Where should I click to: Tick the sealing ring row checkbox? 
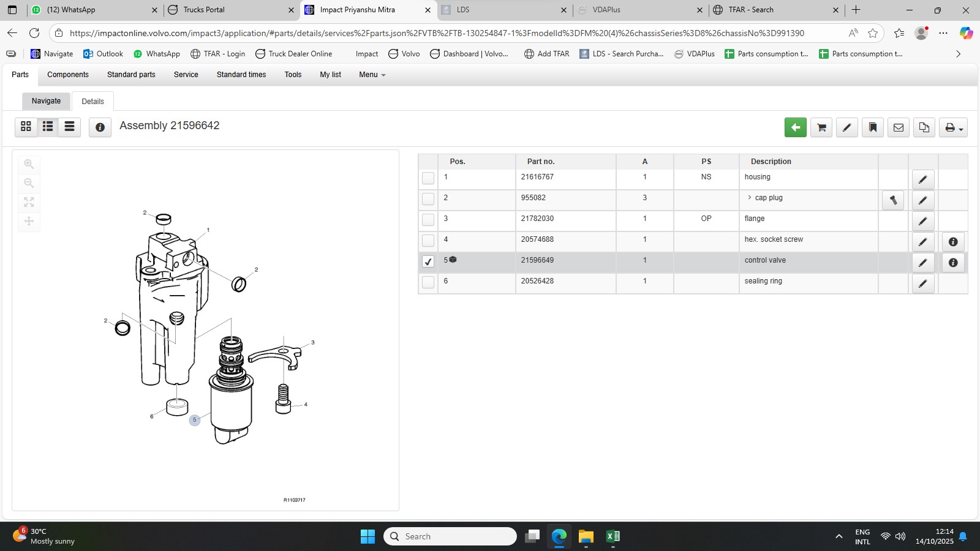[x=428, y=282]
